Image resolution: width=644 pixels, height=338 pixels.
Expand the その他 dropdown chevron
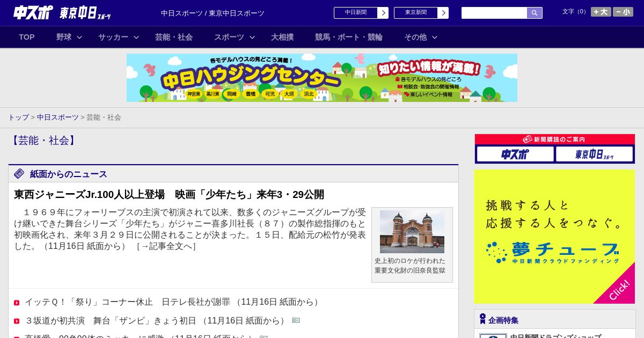(435, 37)
